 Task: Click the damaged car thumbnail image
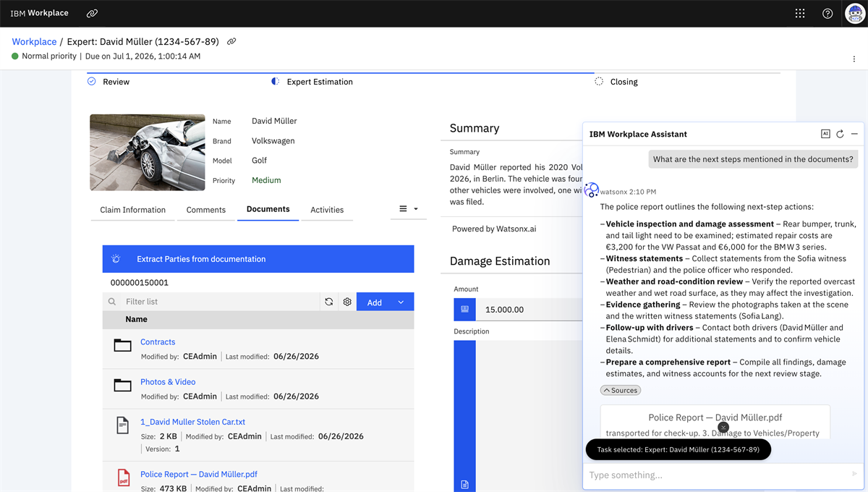point(148,151)
